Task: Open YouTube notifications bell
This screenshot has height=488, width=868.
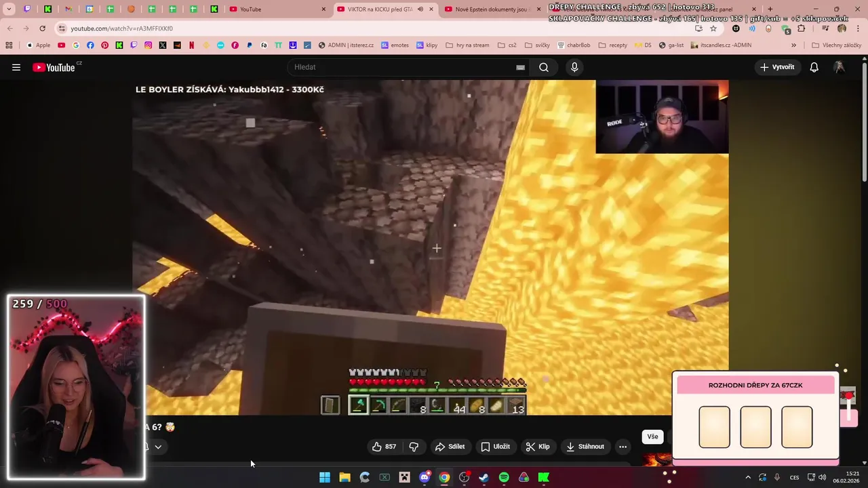Action: click(x=814, y=67)
